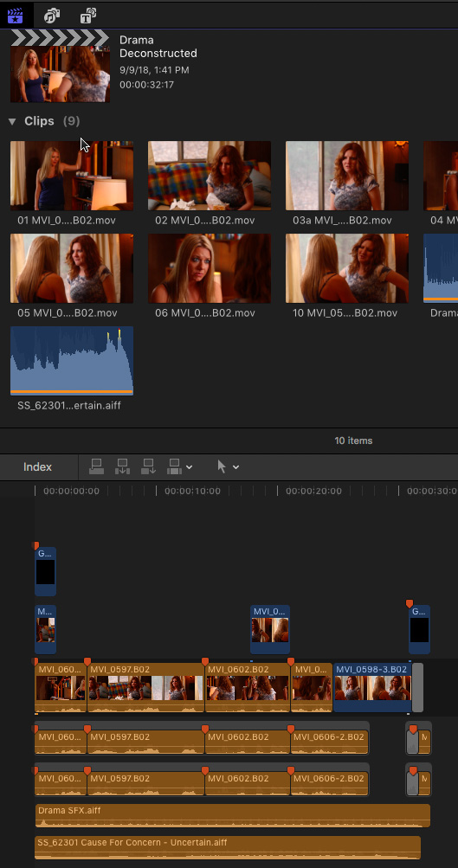Select clip 01 MVI_0....B02.mov thumbnail
The height and width of the screenshot is (868, 458).
[72, 176]
